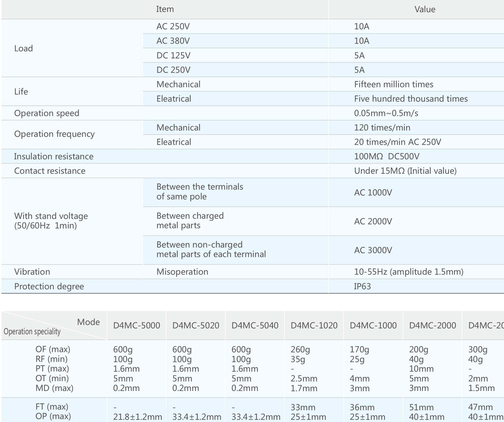This screenshot has height=422, width=504.
Task: Select the 'Life' row label
Action: tap(21, 92)
